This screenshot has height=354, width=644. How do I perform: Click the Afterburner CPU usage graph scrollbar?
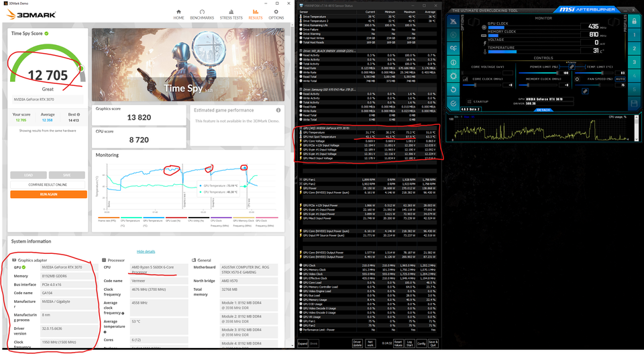point(636,128)
